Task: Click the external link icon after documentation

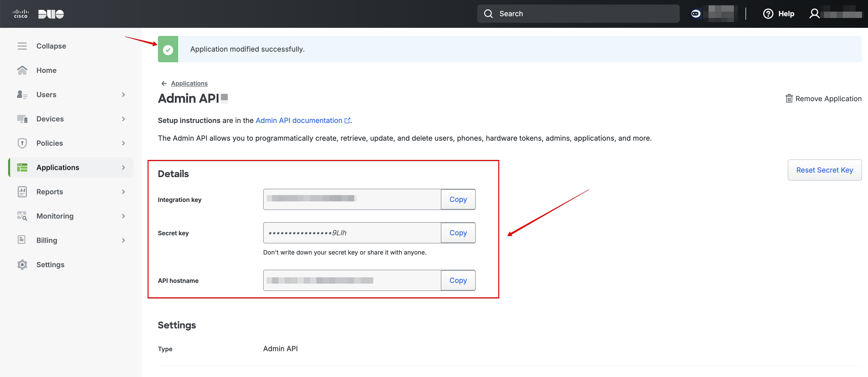Action: (x=347, y=121)
